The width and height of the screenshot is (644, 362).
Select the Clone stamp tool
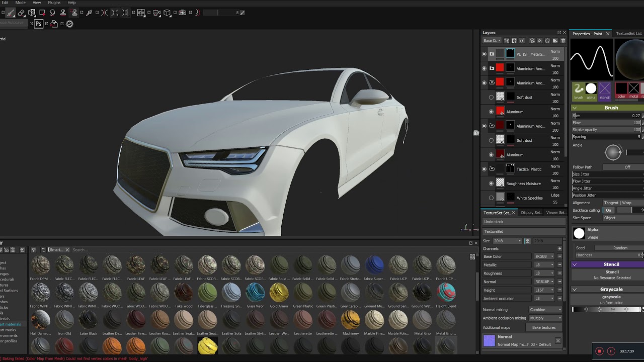[x=63, y=13]
